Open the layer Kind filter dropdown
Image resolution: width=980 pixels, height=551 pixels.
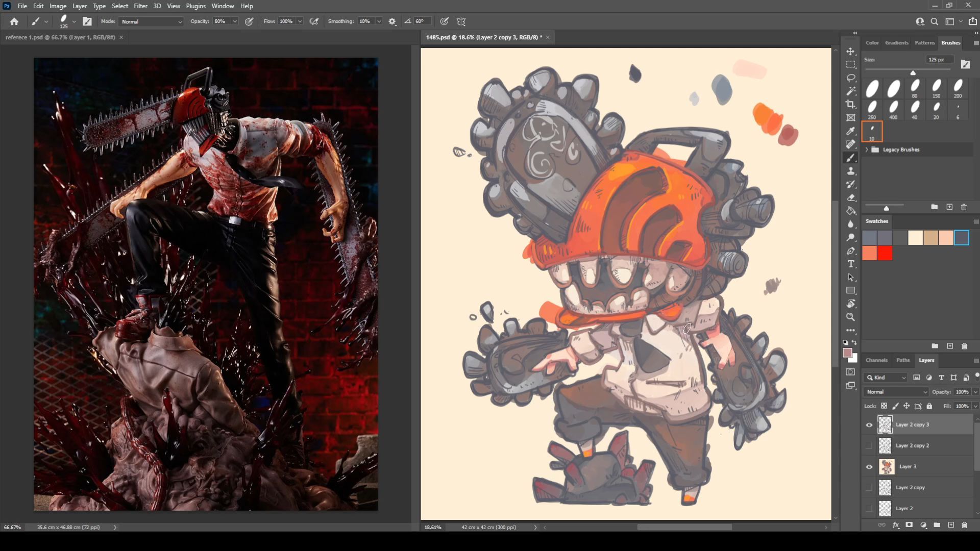tap(887, 378)
